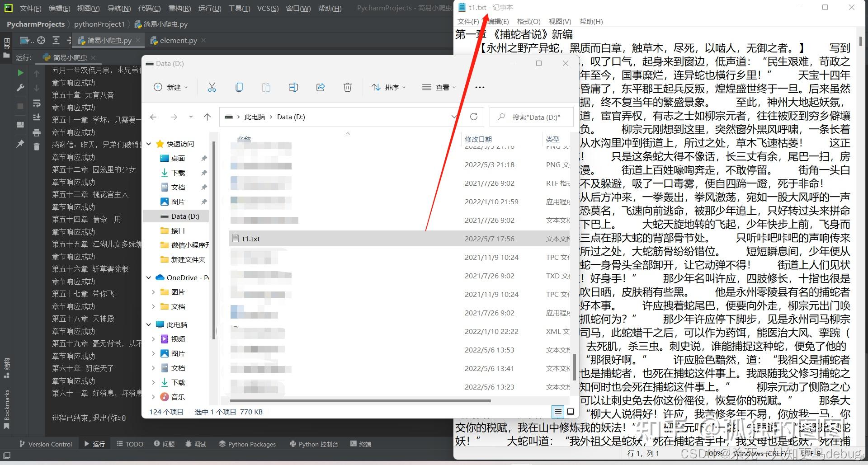Viewport: 868px width, 465px height.
Task: Click the horizontal scrollbar in file list
Action: [360, 401]
